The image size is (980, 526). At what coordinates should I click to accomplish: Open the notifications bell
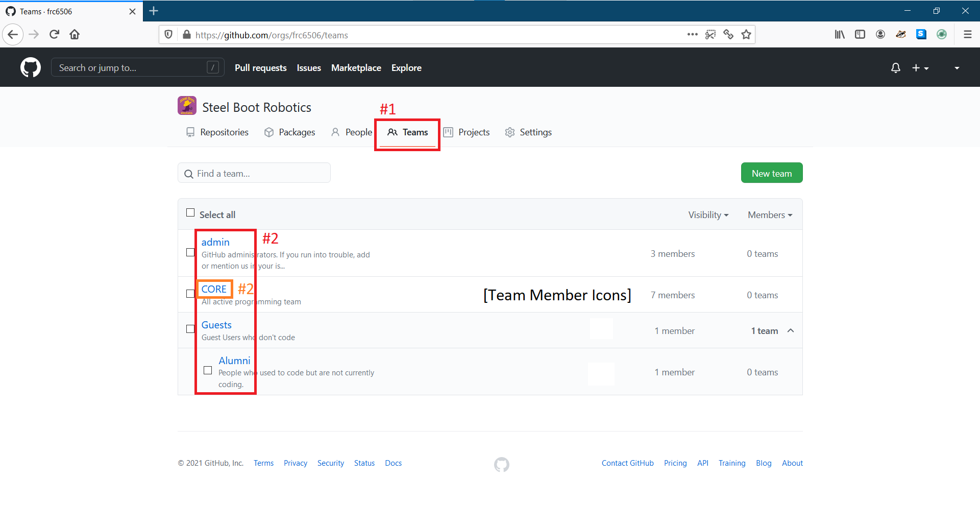click(x=895, y=68)
